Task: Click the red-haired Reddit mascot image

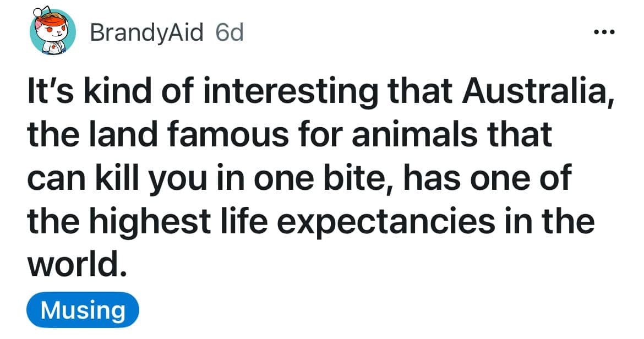Action: [52, 30]
